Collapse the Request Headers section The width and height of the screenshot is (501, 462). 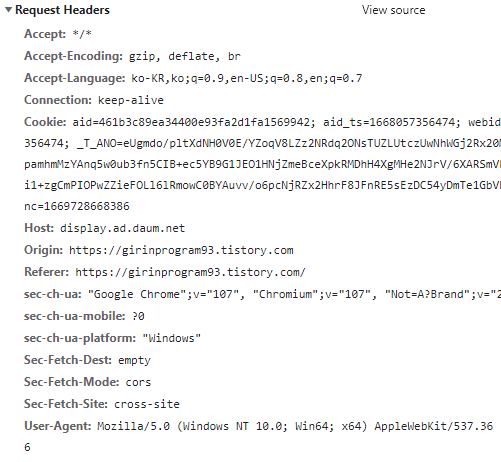(x=8, y=10)
